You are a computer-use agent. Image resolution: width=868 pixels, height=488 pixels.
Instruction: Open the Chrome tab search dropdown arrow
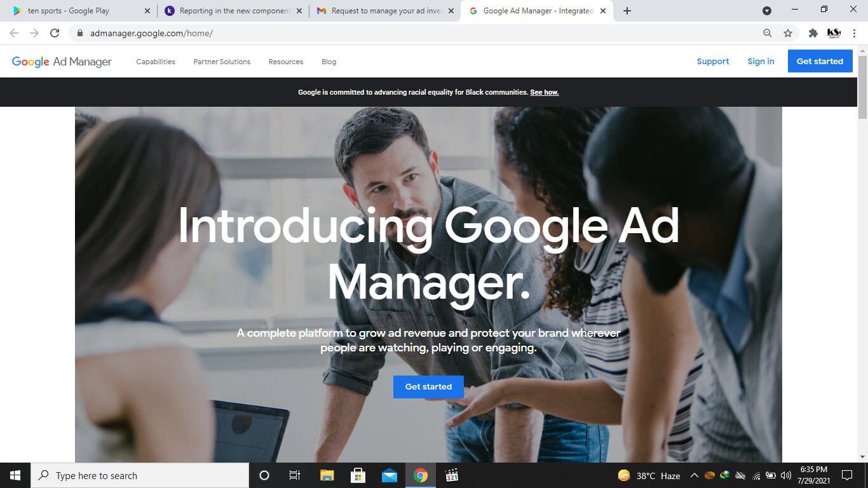(x=767, y=11)
